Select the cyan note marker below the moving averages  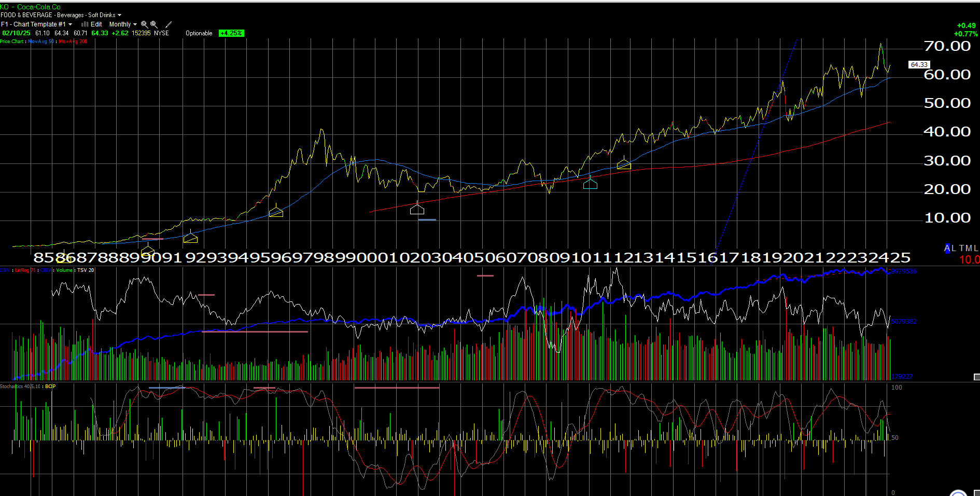point(590,183)
